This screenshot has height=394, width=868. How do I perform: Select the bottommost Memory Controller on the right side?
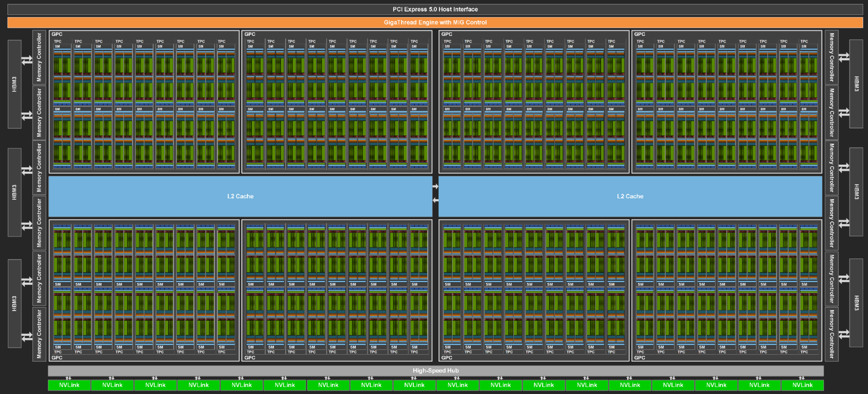[831, 334]
